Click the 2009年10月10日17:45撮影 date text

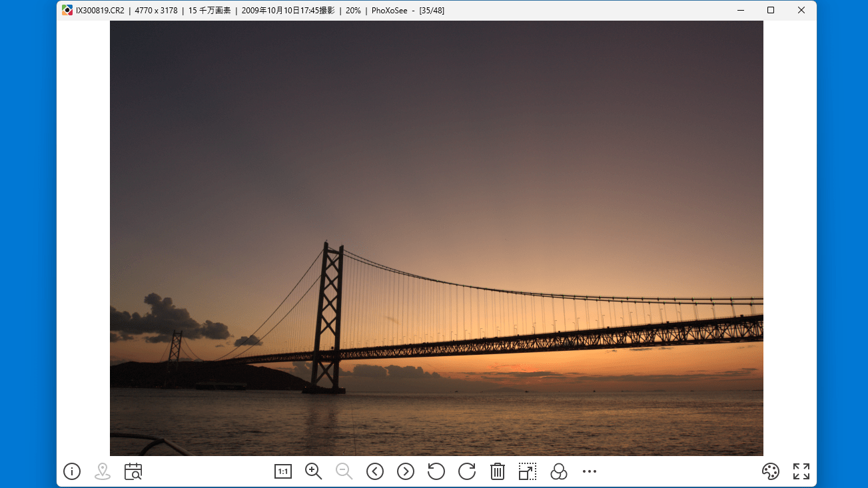288,11
